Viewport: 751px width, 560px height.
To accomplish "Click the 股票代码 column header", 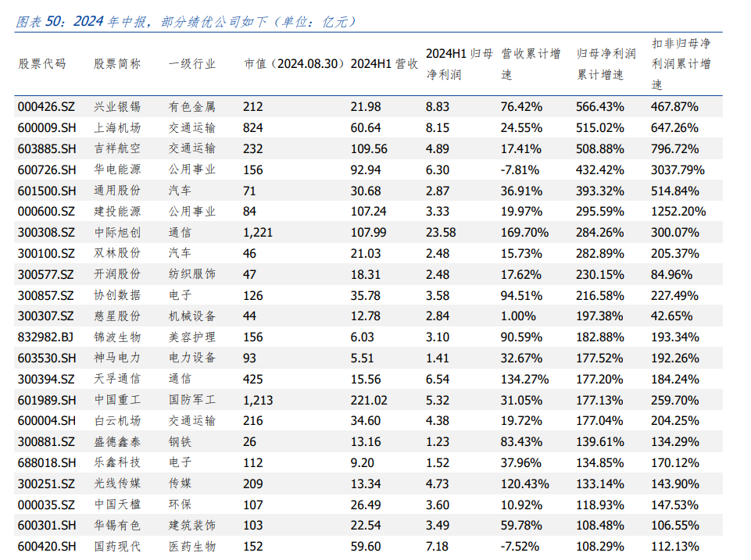I will tap(41, 64).
